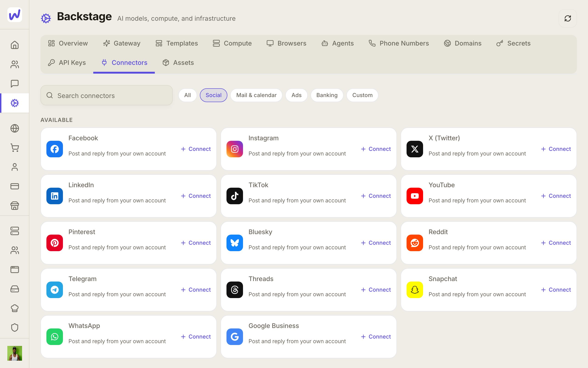The image size is (588, 368).
Task: Connect the YouTube account
Action: (x=556, y=196)
